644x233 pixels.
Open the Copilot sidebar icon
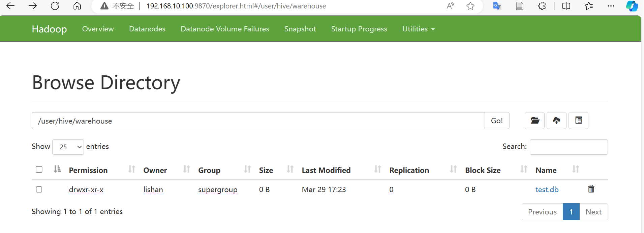point(632,6)
